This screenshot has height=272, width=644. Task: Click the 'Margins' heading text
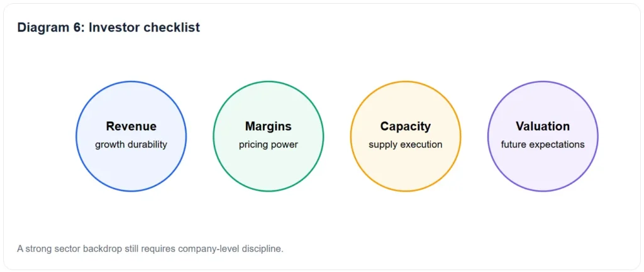pos(268,126)
